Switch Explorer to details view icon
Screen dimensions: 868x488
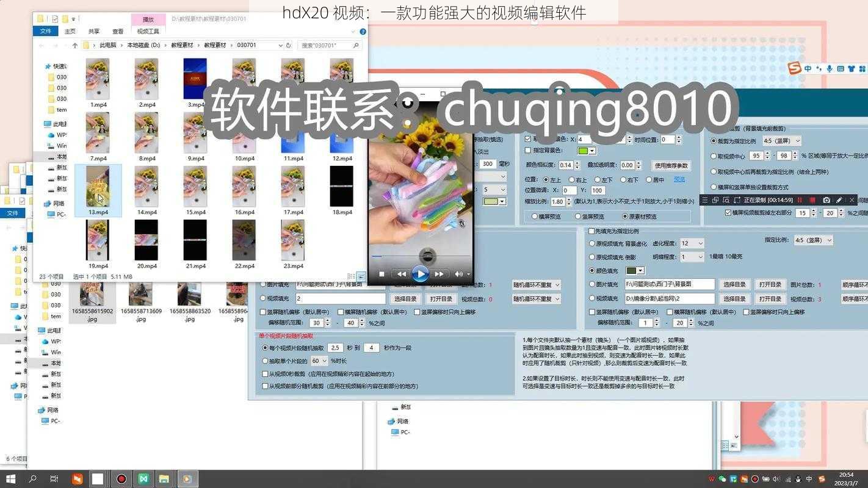[x=352, y=276]
